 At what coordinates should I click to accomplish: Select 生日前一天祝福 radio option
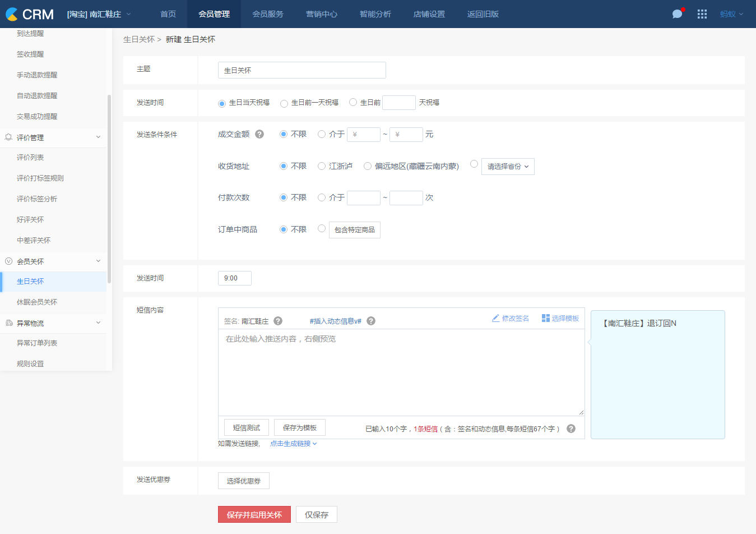click(x=284, y=103)
